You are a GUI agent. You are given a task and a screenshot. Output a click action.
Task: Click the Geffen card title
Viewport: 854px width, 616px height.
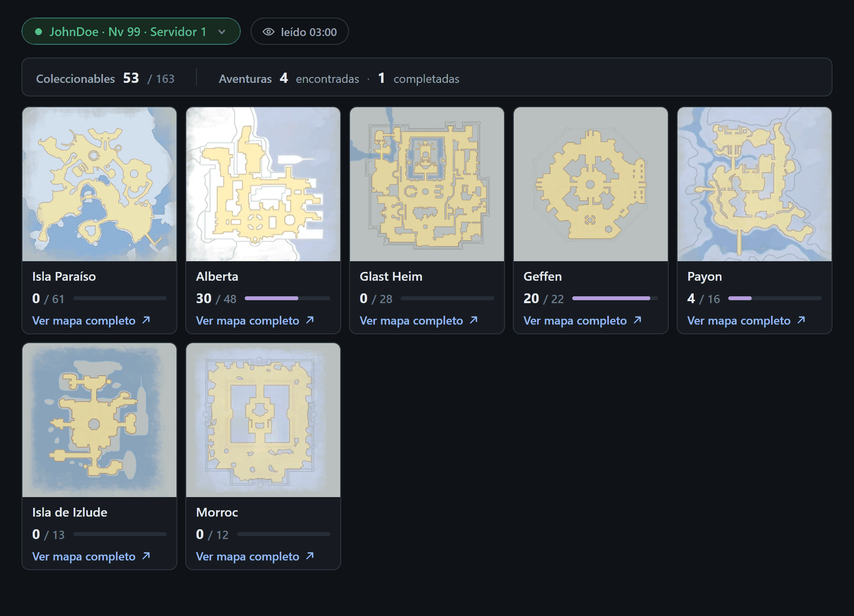543,276
